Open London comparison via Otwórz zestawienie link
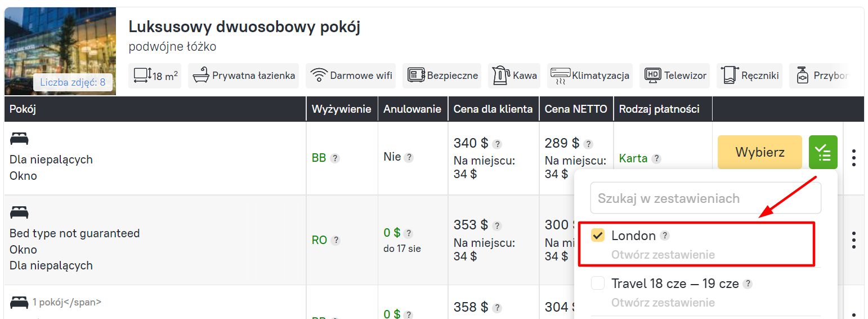868x319 pixels. pyautogui.click(x=663, y=255)
